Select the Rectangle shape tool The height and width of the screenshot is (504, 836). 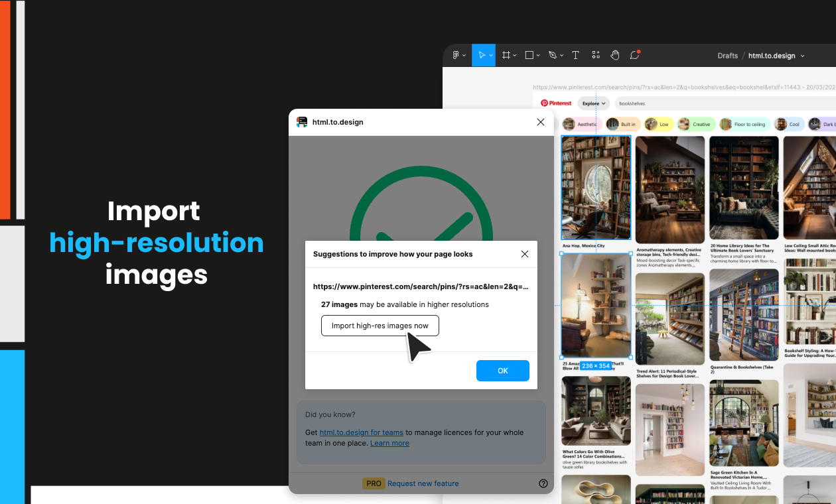[x=529, y=56]
